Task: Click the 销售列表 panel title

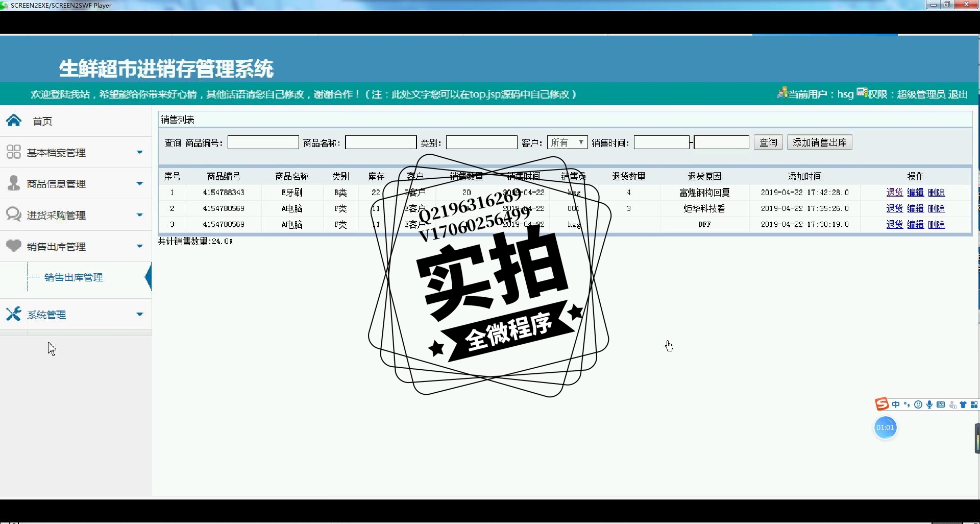Action: click(178, 120)
